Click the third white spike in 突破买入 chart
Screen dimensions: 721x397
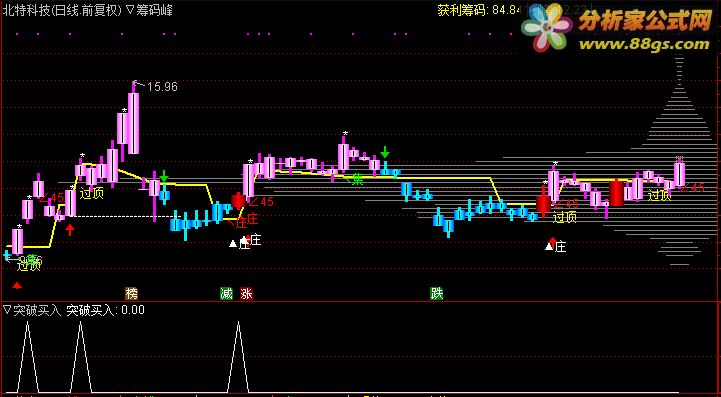click(238, 357)
